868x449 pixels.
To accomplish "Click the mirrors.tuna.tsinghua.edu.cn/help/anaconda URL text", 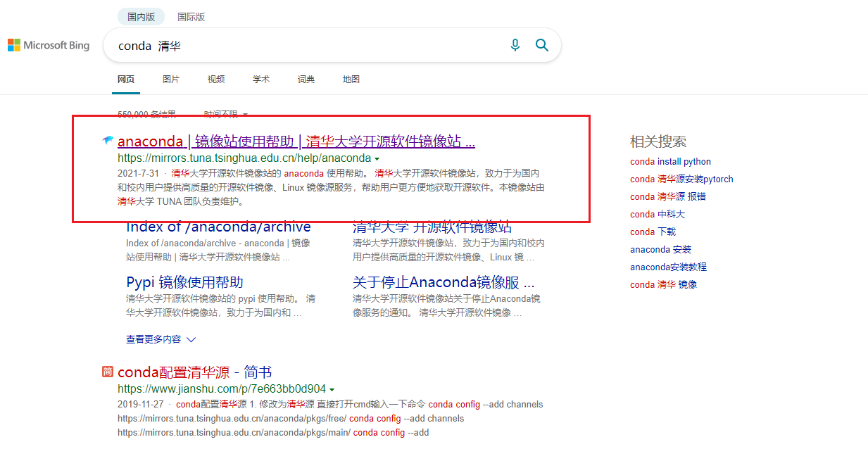I will click(x=244, y=158).
